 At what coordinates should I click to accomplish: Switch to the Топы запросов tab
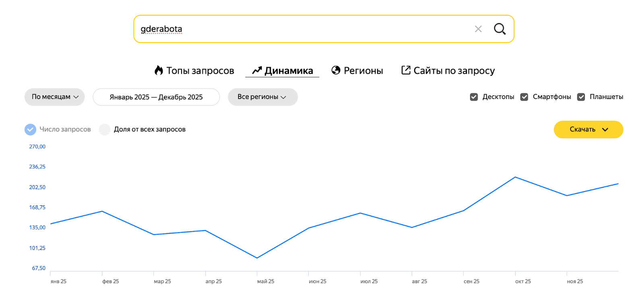coord(200,71)
